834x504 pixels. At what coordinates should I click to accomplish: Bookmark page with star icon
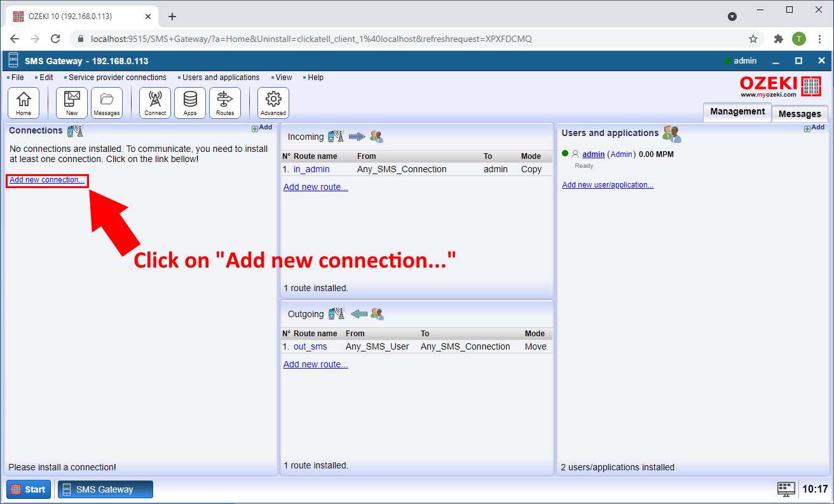(x=753, y=39)
